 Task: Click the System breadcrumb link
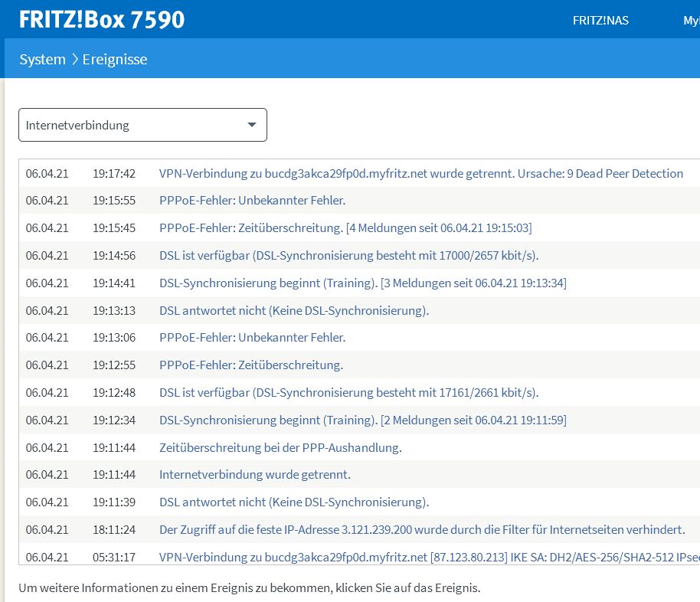42,59
